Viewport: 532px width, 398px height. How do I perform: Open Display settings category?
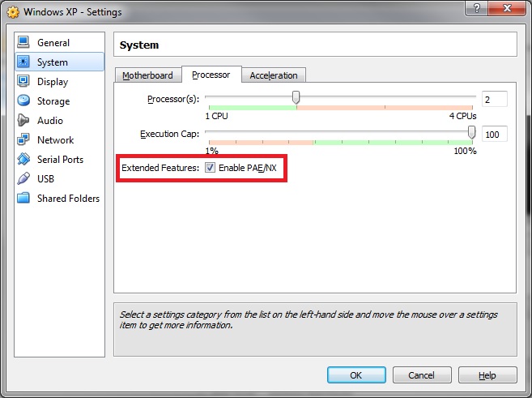click(x=59, y=82)
